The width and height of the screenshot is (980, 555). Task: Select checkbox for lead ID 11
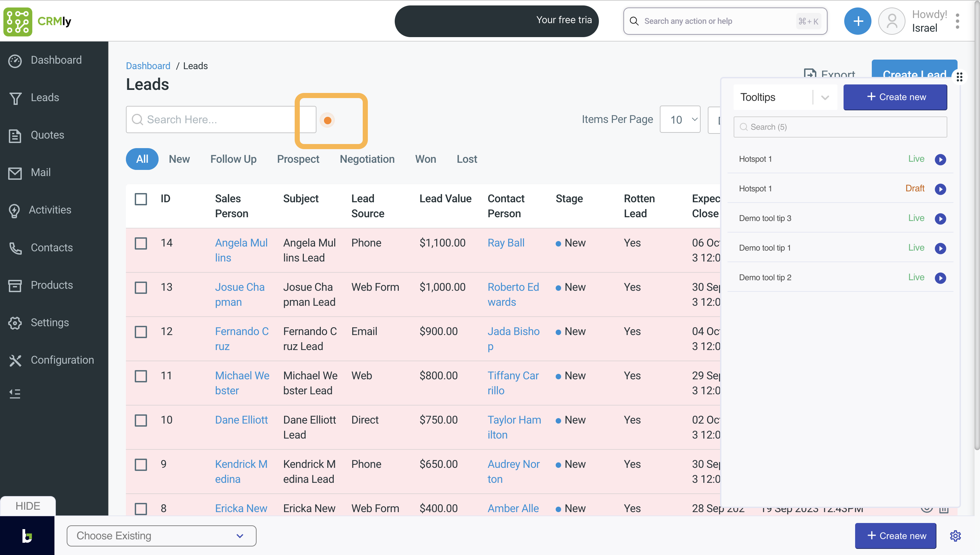[x=141, y=376]
